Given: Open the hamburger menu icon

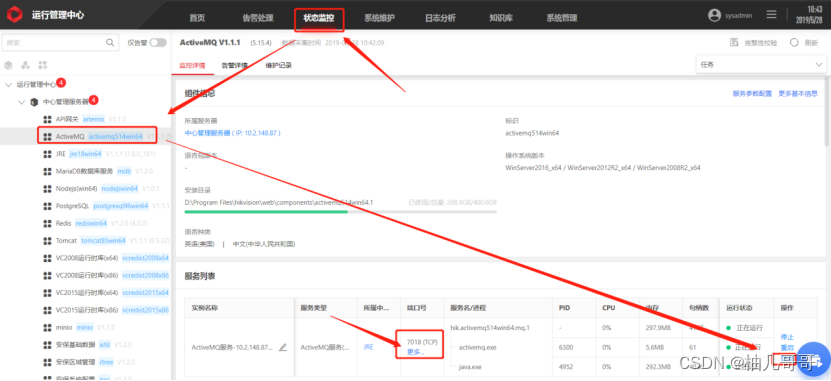Looking at the screenshot, I should 772,15.
